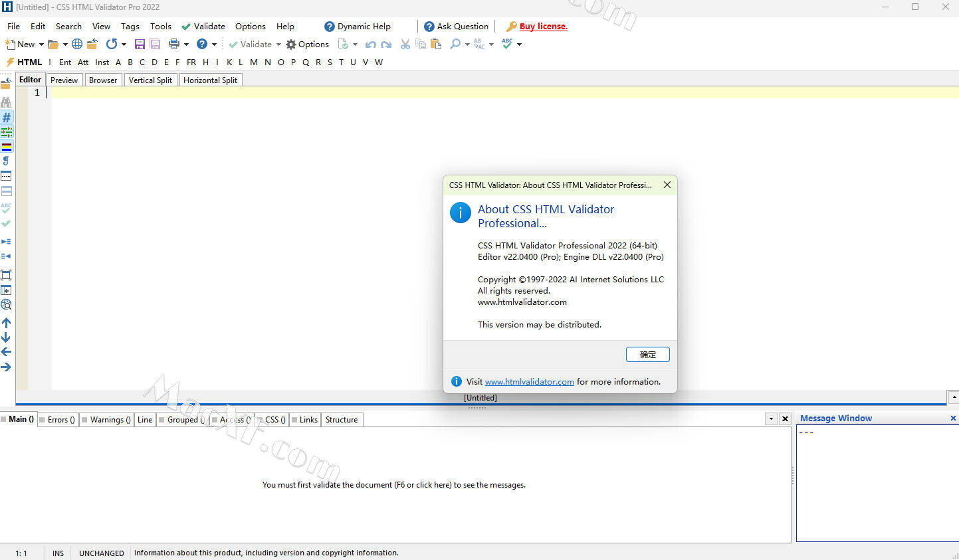
Task: Open the results pane dropdown arrow
Action: (771, 419)
